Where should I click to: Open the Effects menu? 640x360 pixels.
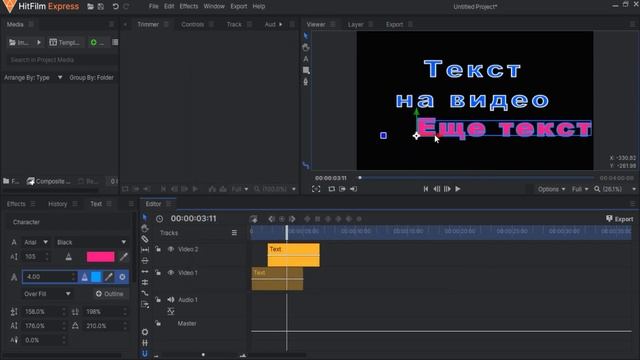coord(189,7)
